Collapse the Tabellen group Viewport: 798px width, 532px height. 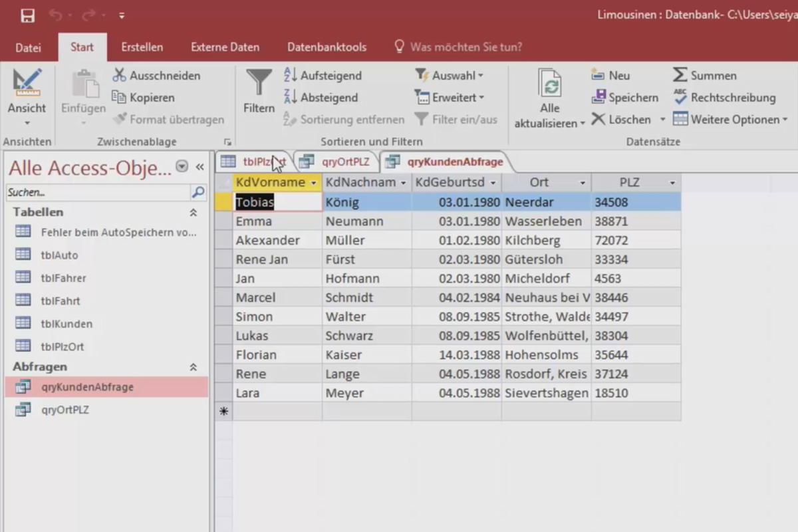[x=194, y=212]
